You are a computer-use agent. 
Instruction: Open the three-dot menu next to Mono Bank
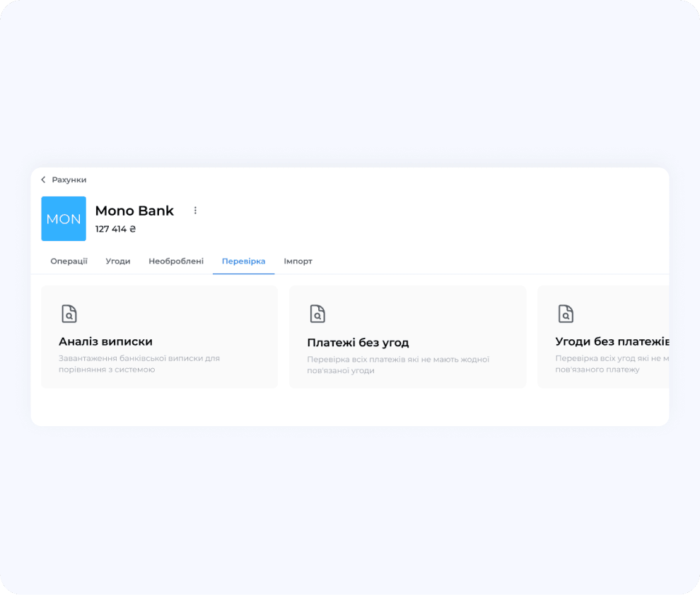tap(196, 211)
